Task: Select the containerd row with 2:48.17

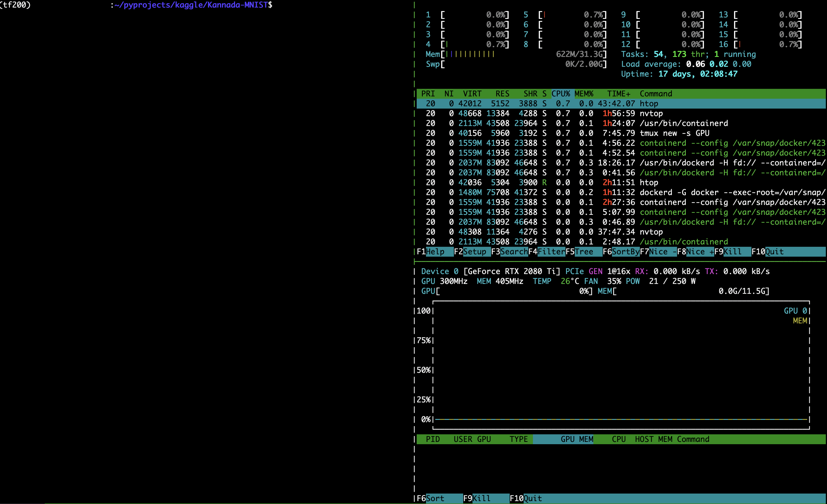Action: pyautogui.click(x=621, y=242)
